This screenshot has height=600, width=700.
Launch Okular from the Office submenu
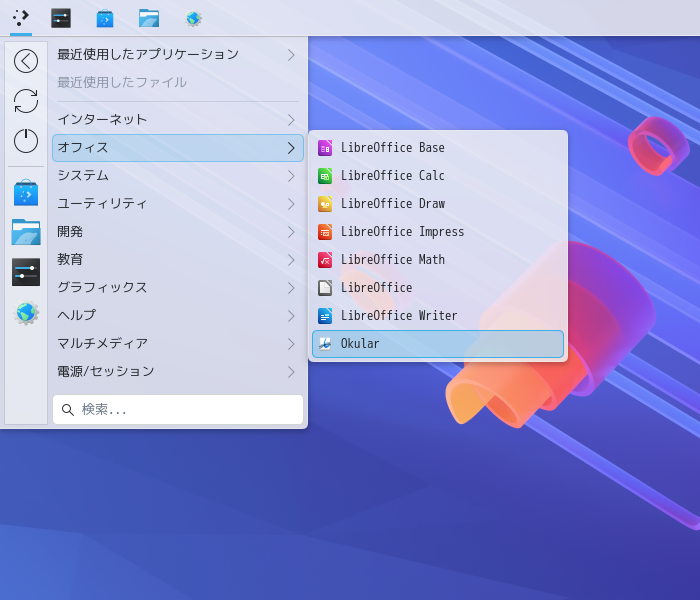coord(438,344)
